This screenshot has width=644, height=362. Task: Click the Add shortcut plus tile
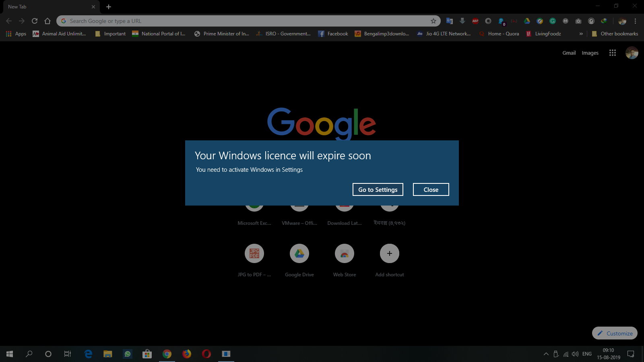[x=390, y=260]
